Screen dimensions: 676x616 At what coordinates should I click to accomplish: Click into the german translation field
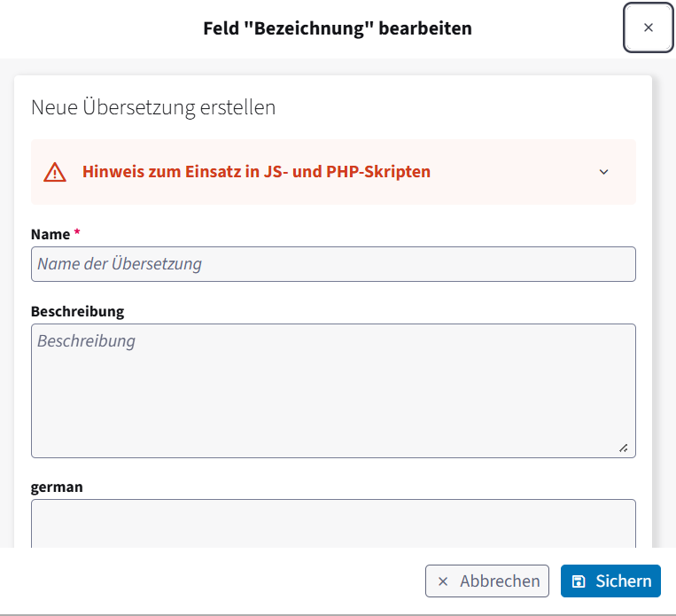click(x=333, y=524)
